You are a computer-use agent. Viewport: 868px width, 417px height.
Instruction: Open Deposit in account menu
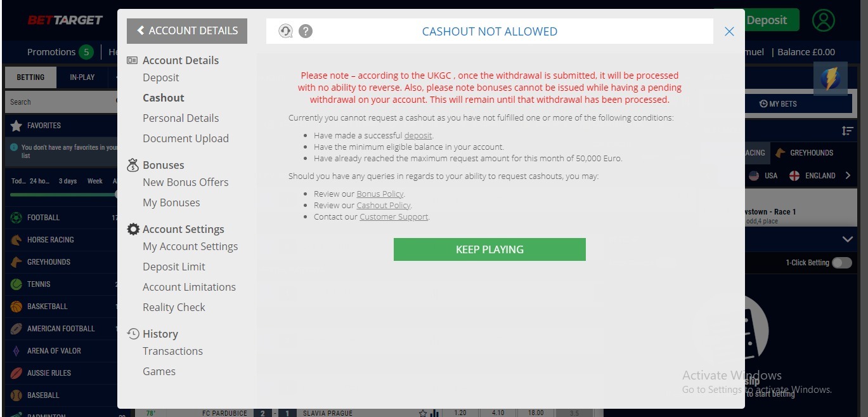click(x=161, y=77)
